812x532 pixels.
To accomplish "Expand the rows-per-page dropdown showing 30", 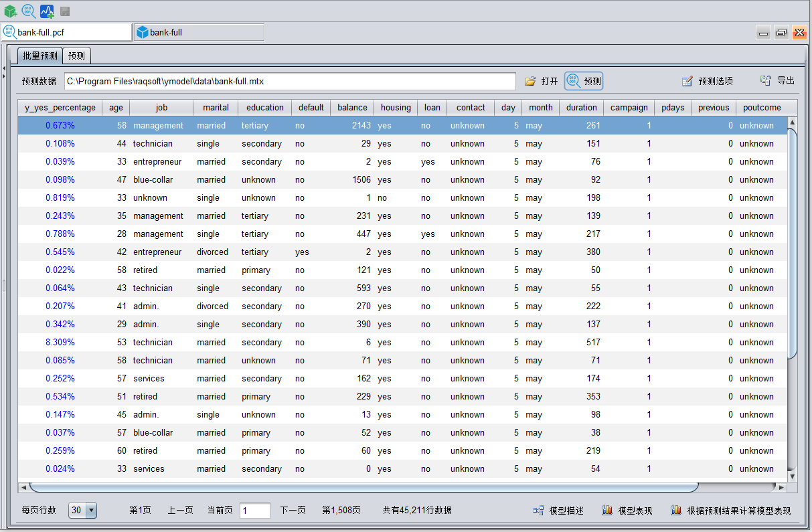I will point(90,511).
